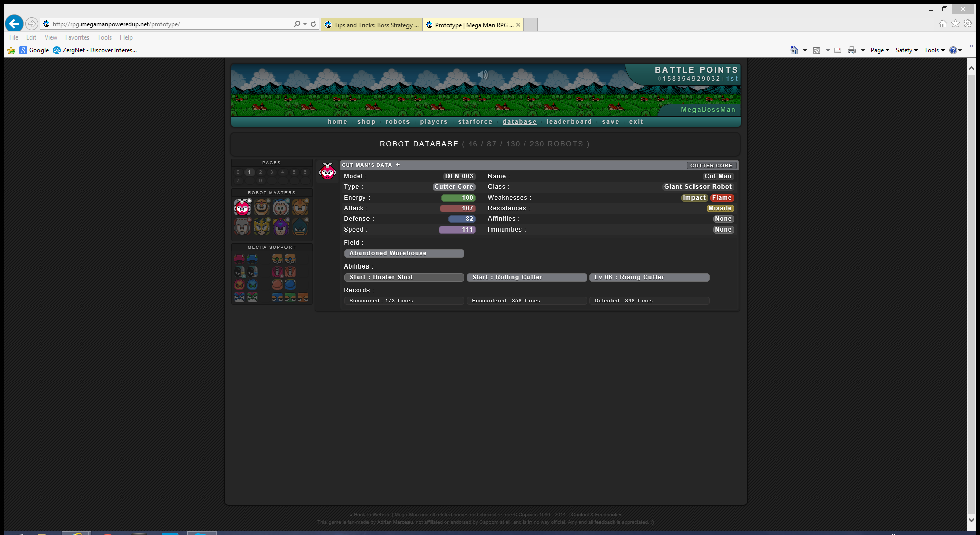This screenshot has height=535, width=980.
Task: Open the Help menu in menu bar
Action: [x=126, y=37]
